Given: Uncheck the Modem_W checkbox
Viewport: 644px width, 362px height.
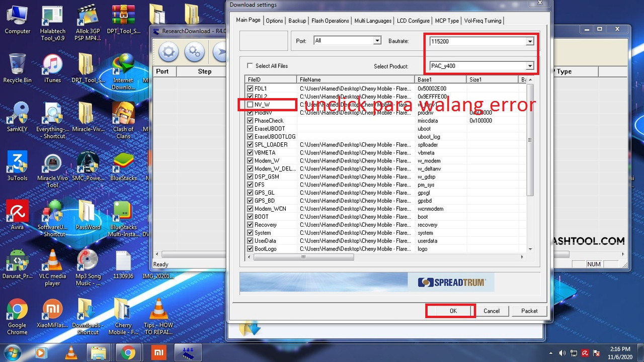Looking at the screenshot, I should click(x=251, y=161).
